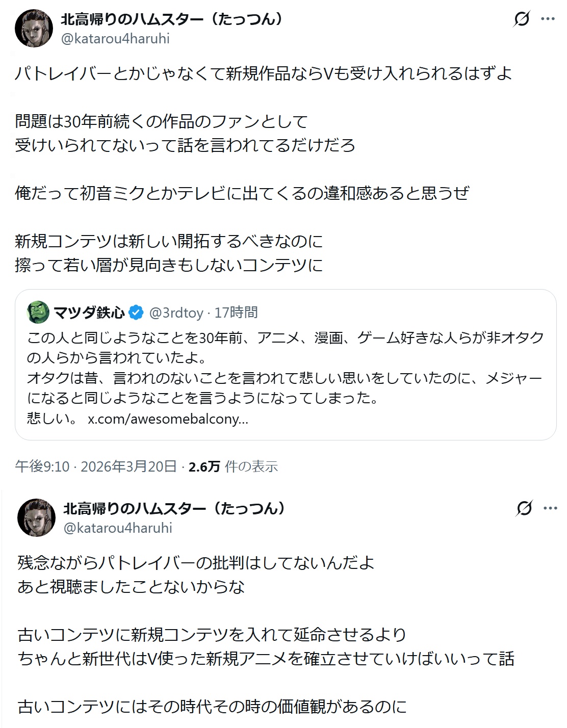Click the display name 北高帰りのハムスター on the second post

click(x=174, y=508)
